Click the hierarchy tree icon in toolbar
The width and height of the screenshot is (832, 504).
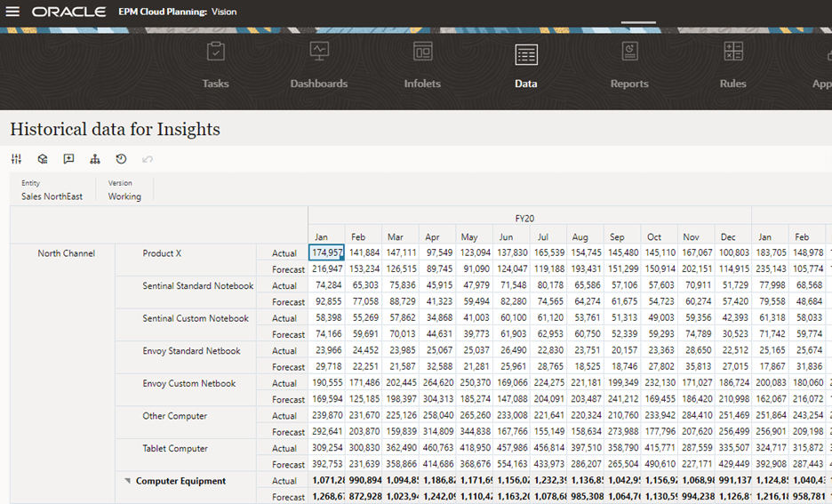pyautogui.click(x=95, y=159)
